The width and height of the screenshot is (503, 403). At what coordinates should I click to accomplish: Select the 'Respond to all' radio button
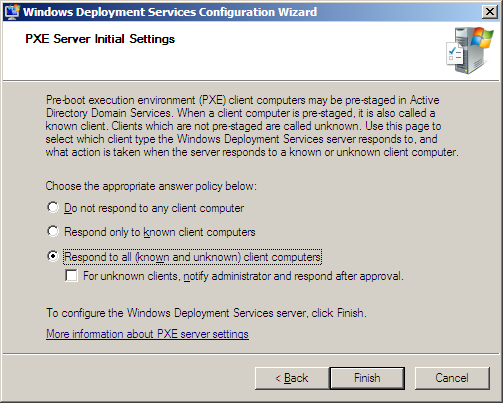pyautogui.click(x=53, y=256)
